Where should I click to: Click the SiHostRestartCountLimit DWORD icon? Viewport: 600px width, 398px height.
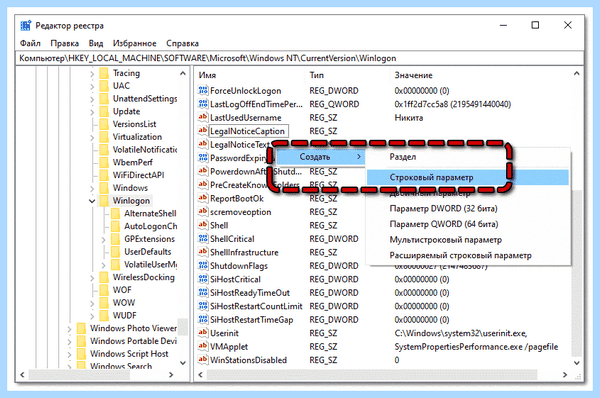coord(203,306)
